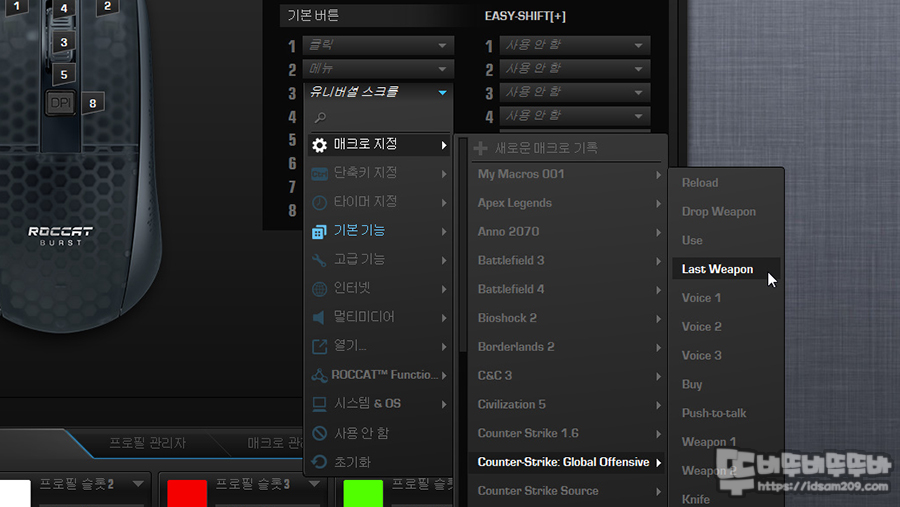Image resolution: width=900 pixels, height=507 pixels.
Task: Open Easy-Shift button 4 dropdown
Action: point(575,116)
